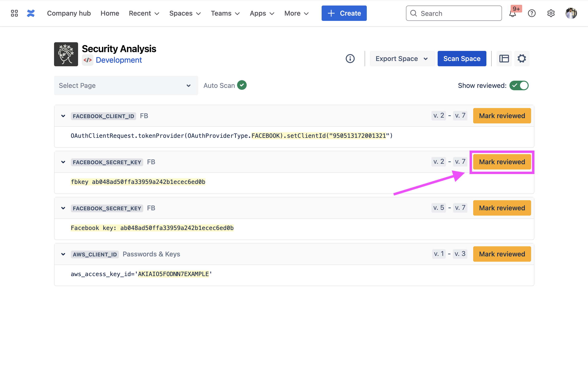Click the OAuthClientRequest code snippet
The width and height of the screenshot is (588, 375).
tap(232, 136)
